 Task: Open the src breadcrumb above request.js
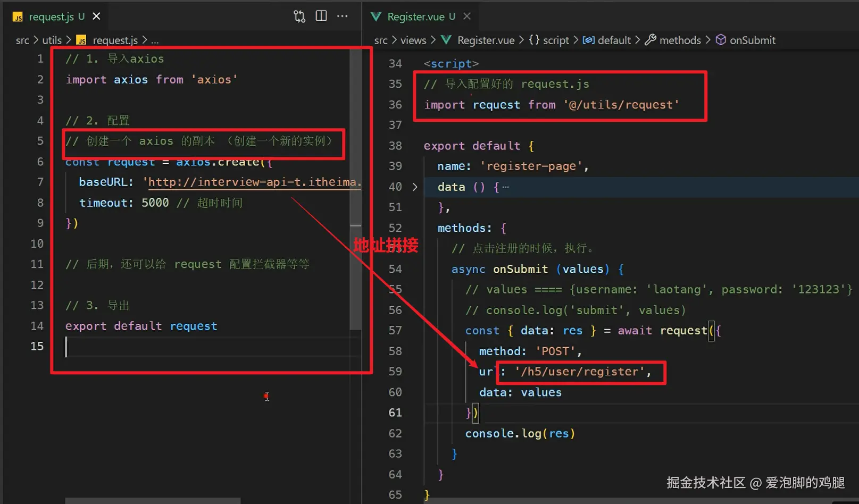click(22, 40)
